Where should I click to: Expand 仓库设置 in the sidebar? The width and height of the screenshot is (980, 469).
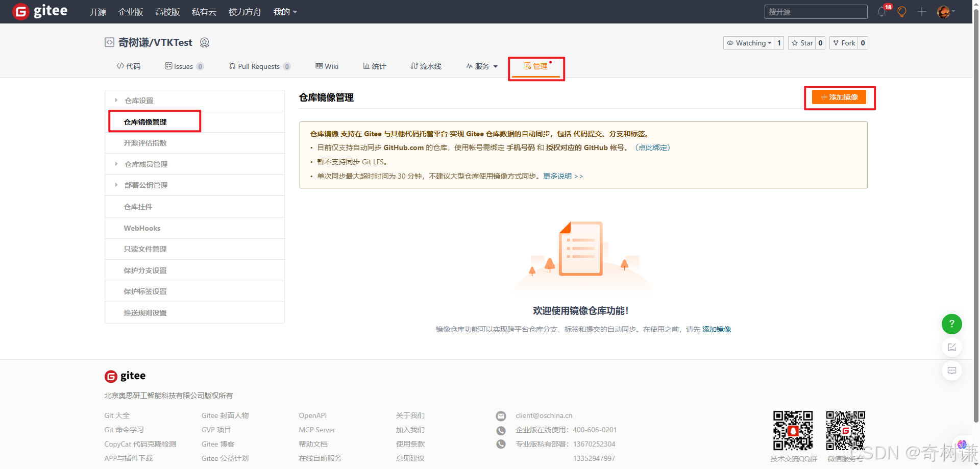[x=194, y=101]
